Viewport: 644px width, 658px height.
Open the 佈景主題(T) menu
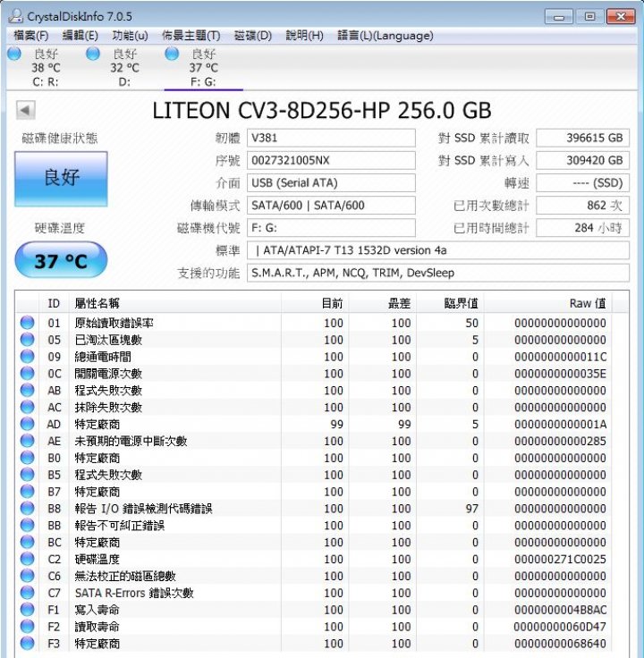point(191,36)
